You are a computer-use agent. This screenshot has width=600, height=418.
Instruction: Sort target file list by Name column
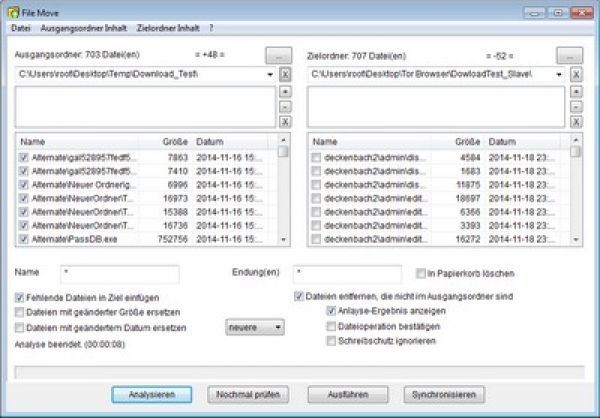[x=370, y=142]
